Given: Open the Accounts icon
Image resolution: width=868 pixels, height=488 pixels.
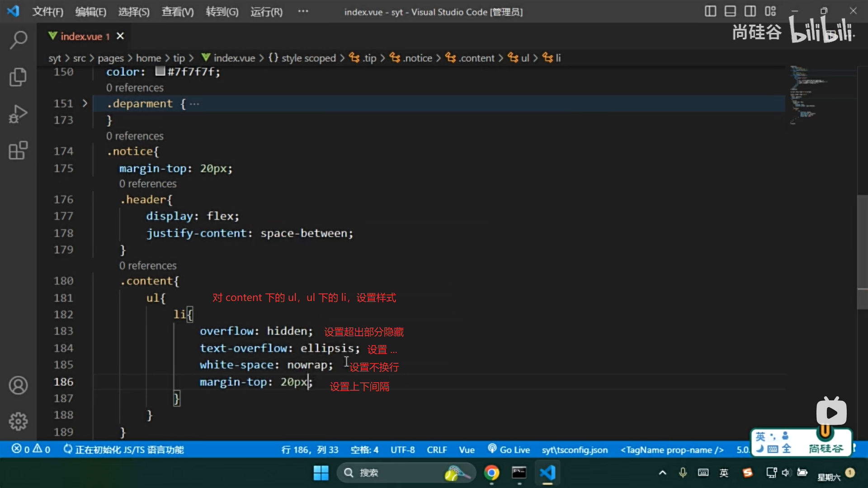Looking at the screenshot, I should point(18,385).
